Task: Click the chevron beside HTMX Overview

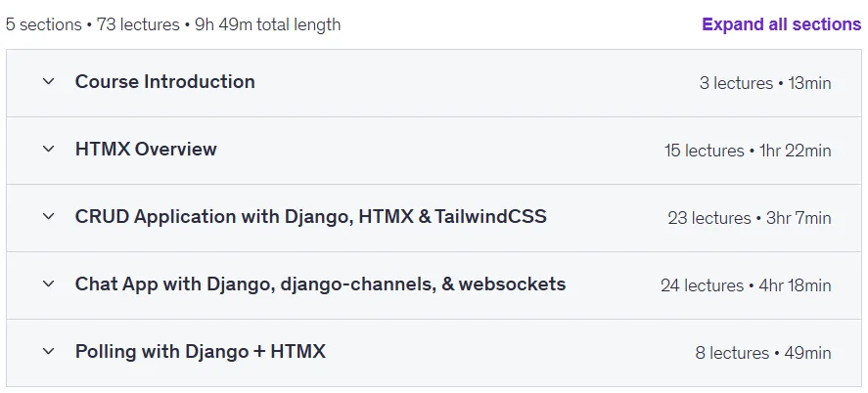Action: pyautogui.click(x=49, y=150)
